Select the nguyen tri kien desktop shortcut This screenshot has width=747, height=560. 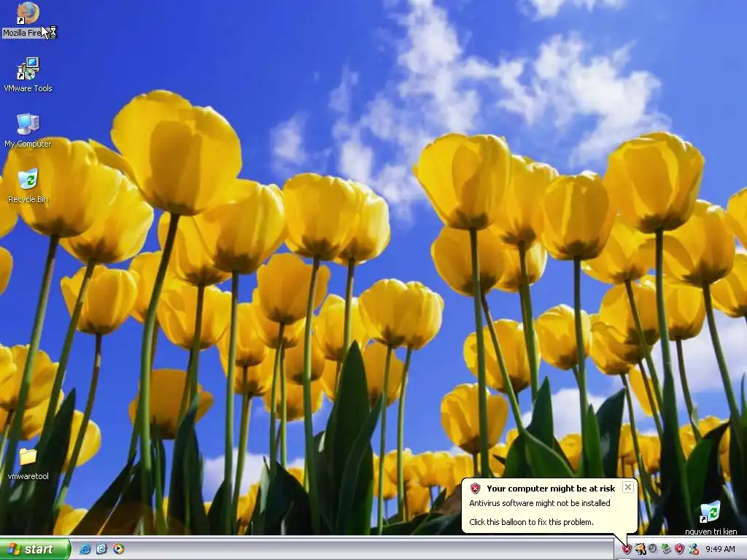[x=711, y=518]
